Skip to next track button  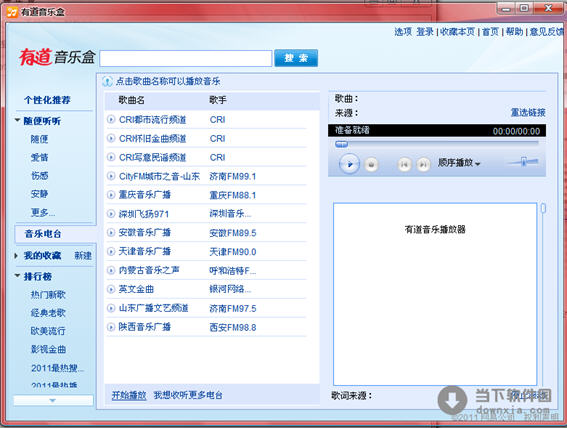[x=423, y=164]
